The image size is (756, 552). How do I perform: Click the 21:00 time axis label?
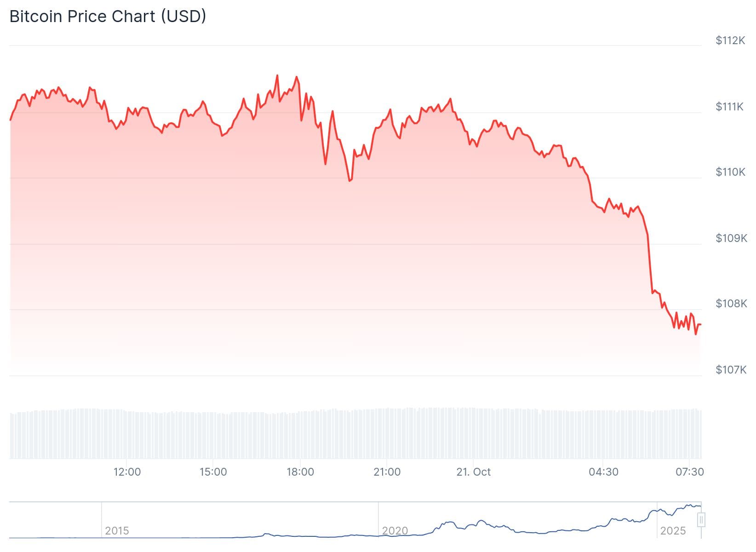tap(387, 472)
